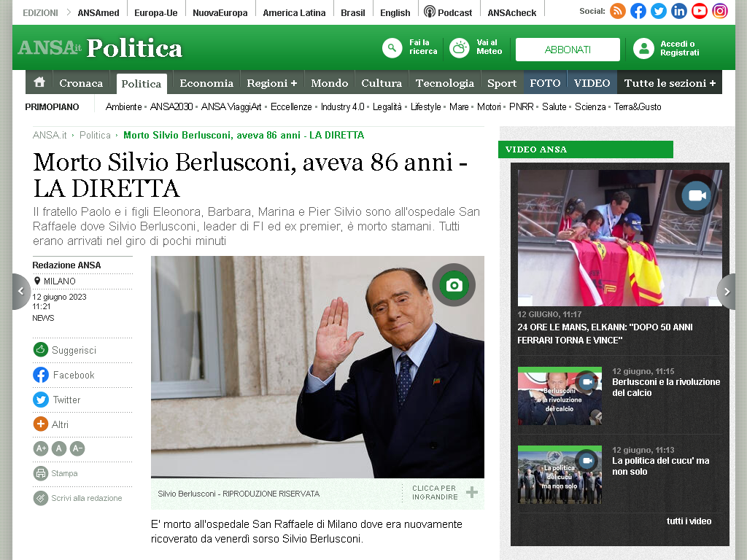This screenshot has height=560, width=747.
Task: Select the Cronaca section tab
Action: 81,83
